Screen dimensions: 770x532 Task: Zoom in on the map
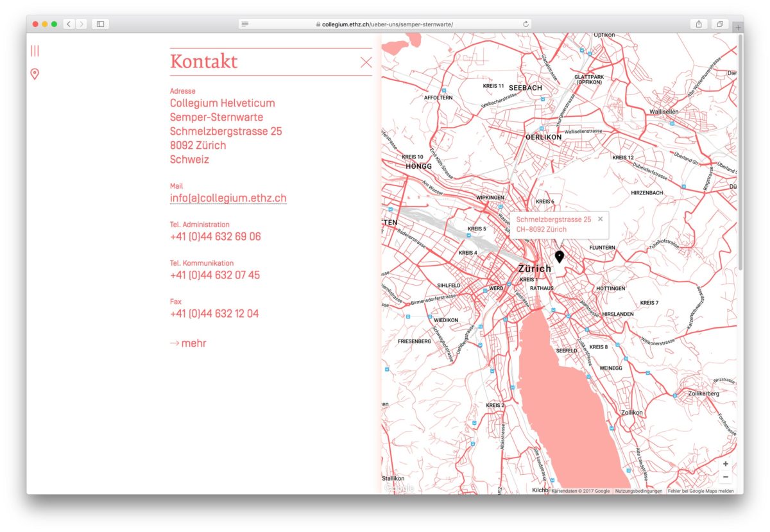pos(725,464)
